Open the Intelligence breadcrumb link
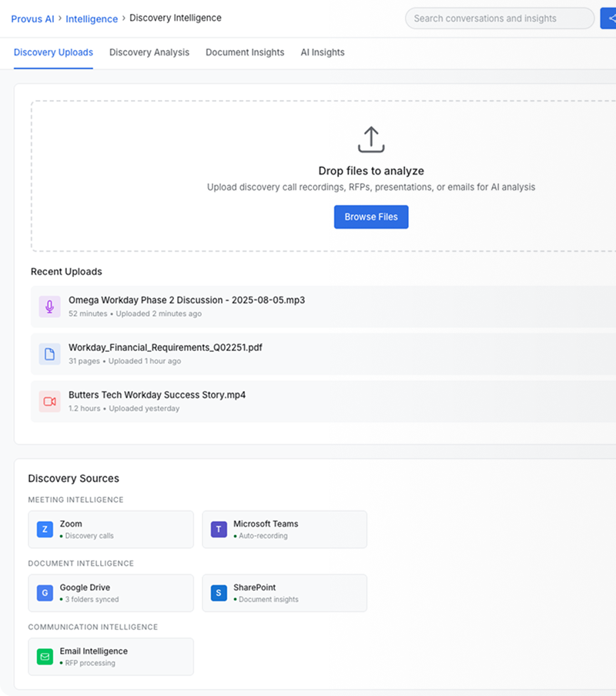Viewport: 616px width, 696px height. [92, 18]
